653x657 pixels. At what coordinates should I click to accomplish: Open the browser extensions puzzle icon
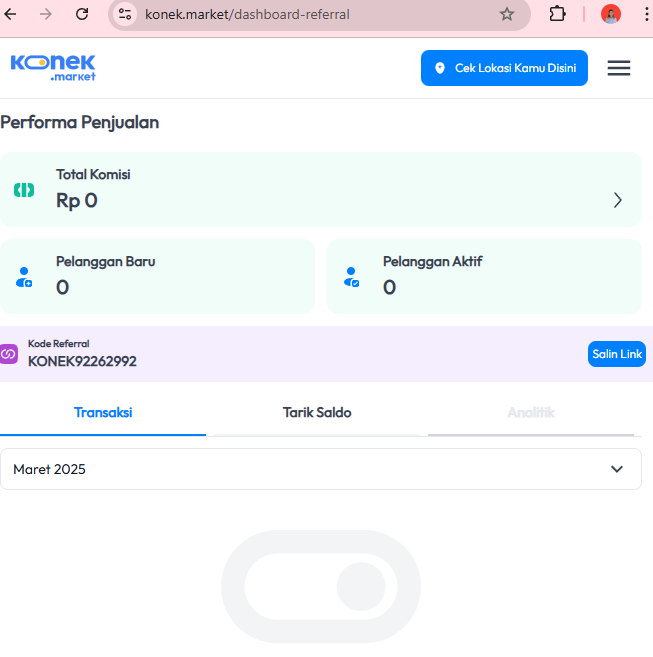point(557,14)
